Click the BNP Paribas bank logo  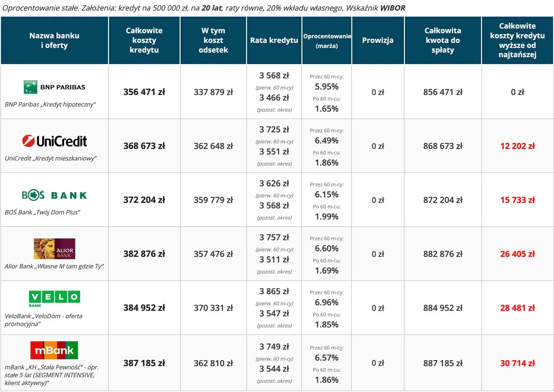[54, 87]
